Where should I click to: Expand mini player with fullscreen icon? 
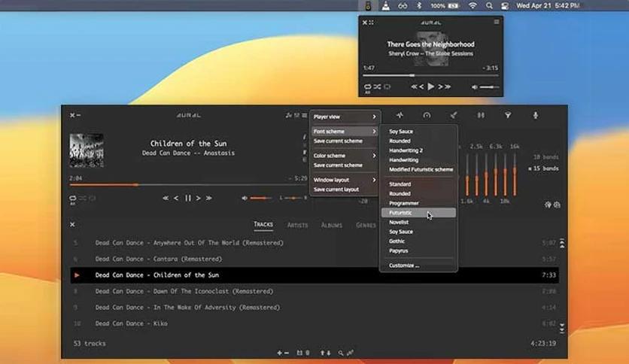pos(372,23)
